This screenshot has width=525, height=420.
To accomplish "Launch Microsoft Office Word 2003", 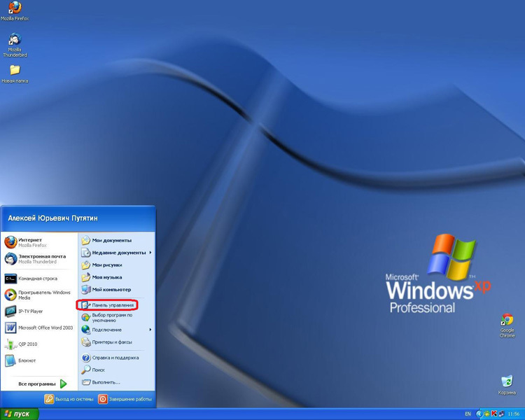I will (x=38, y=328).
